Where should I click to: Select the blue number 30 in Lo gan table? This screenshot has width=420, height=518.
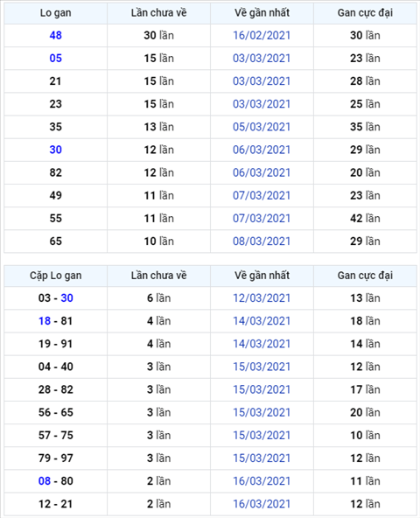coord(55,150)
